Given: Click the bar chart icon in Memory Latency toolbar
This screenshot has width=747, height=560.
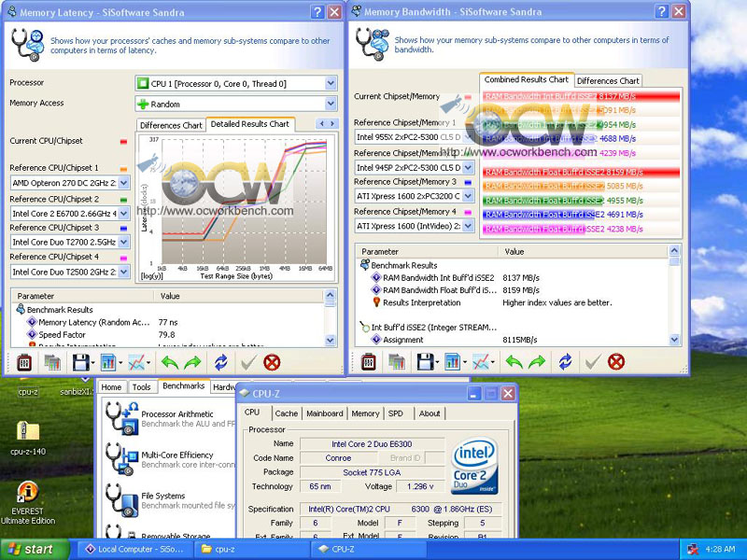Looking at the screenshot, I should pyautogui.click(x=108, y=363).
